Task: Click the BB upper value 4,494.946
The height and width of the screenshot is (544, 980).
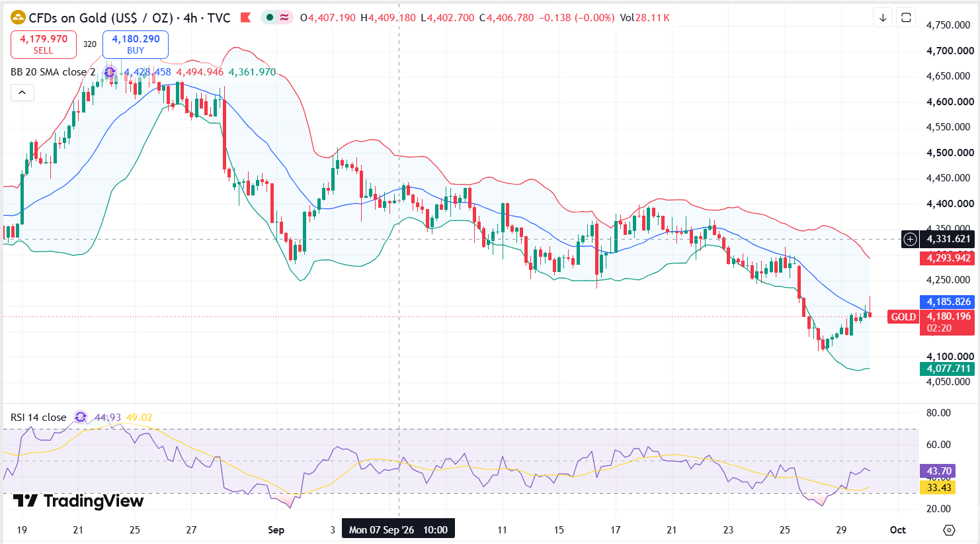Action: (x=200, y=72)
